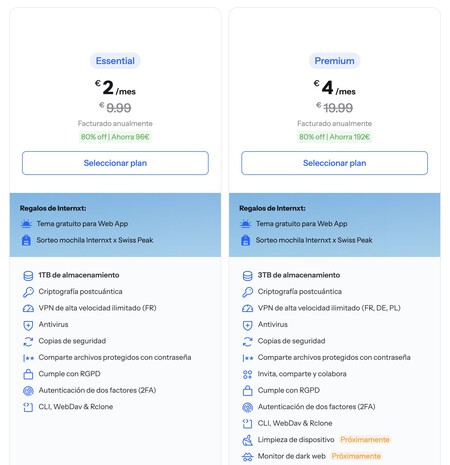Choose the Premium plan with Seleccionar plan
The height and width of the screenshot is (465, 450).
334,163
